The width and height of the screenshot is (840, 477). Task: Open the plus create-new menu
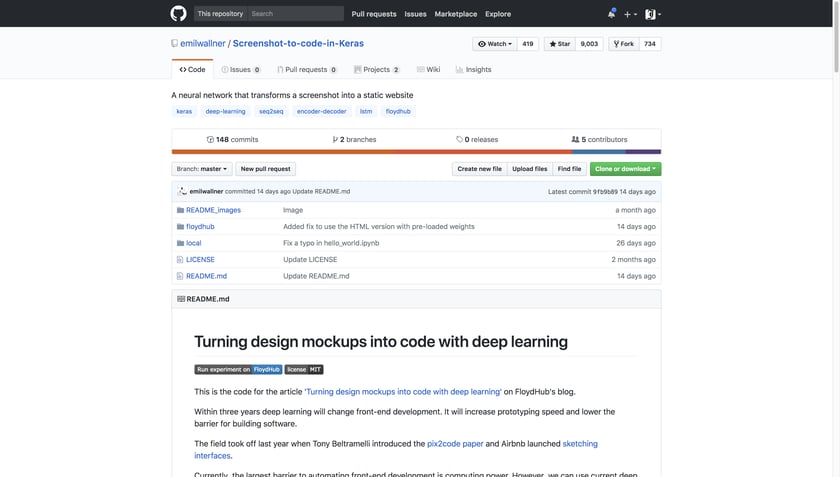click(x=630, y=14)
